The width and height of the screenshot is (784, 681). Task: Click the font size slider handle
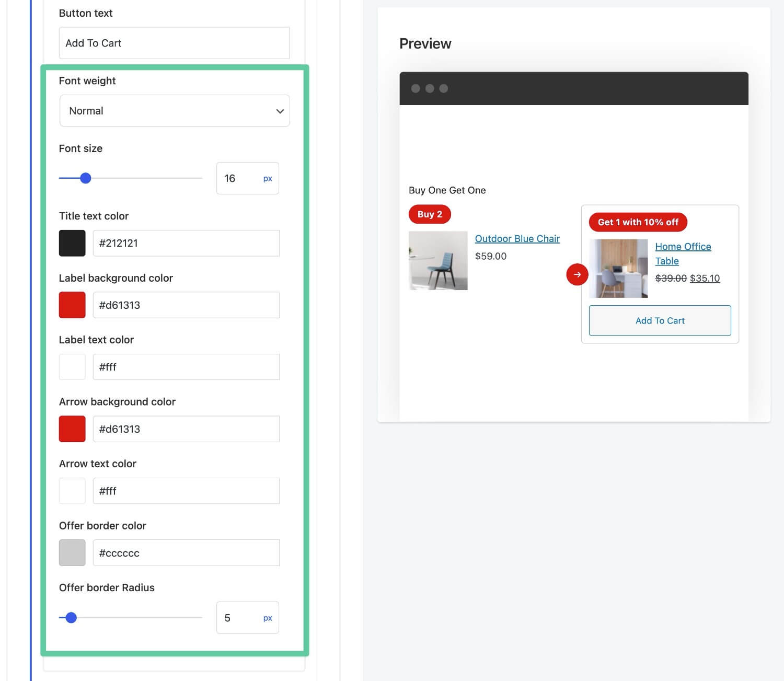pos(86,178)
